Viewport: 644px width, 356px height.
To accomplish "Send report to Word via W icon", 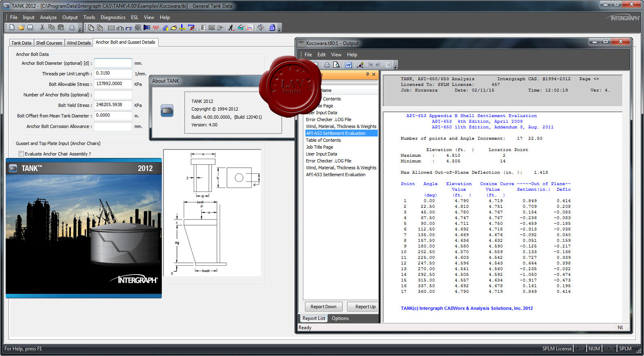I will (x=348, y=65).
